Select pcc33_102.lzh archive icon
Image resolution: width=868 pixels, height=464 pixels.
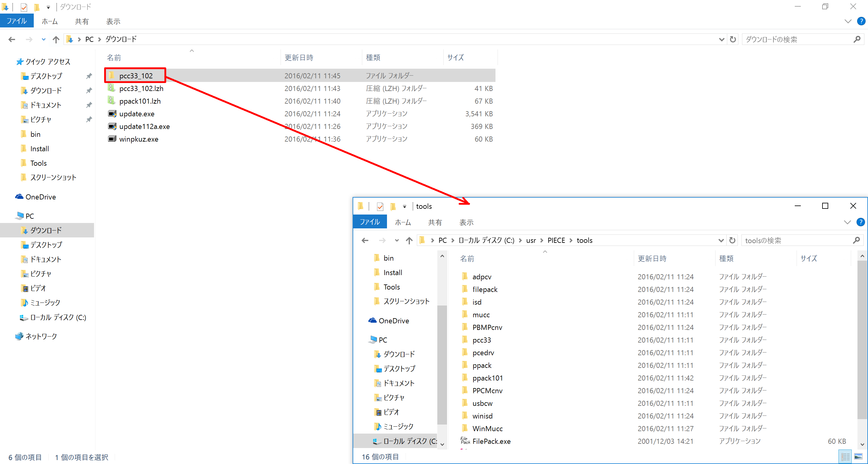click(x=112, y=88)
